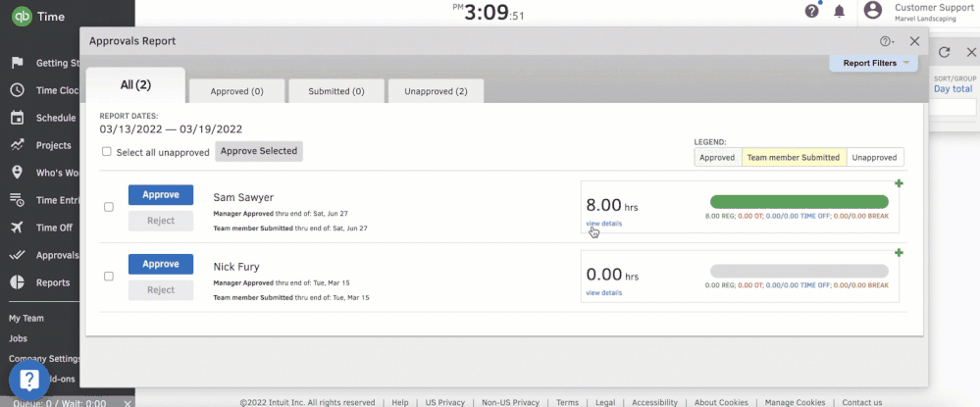Open Jobs in sidebar

[x=18, y=338]
